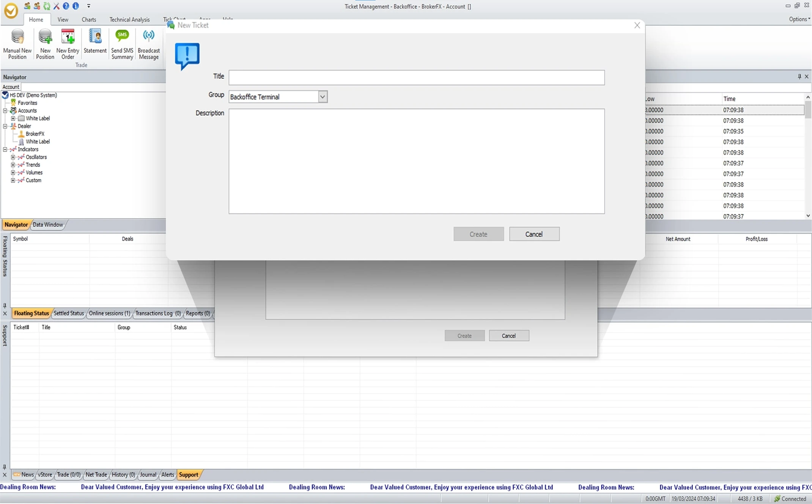The height and width of the screenshot is (504, 812).
Task: Collapse the Indicators tree node
Action: point(5,149)
